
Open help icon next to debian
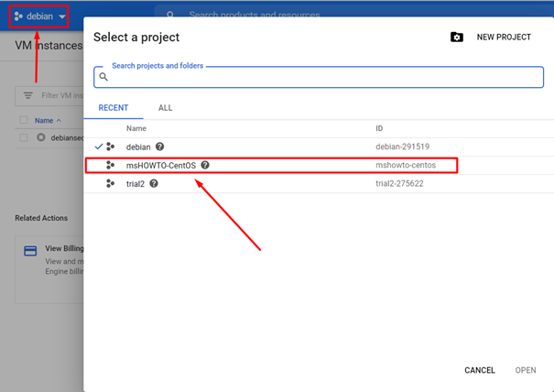coord(159,147)
